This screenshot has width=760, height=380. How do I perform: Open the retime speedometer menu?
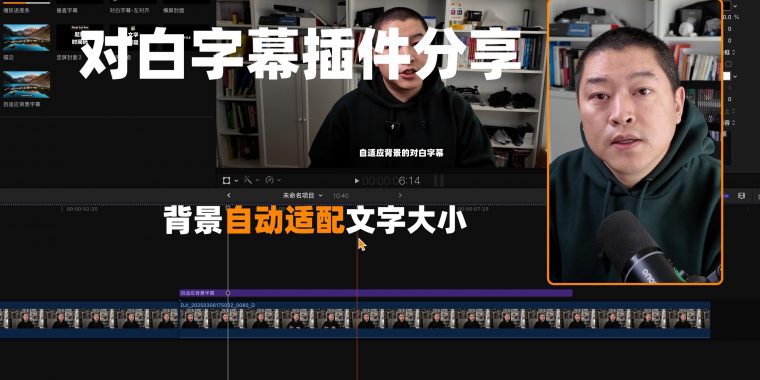270,180
